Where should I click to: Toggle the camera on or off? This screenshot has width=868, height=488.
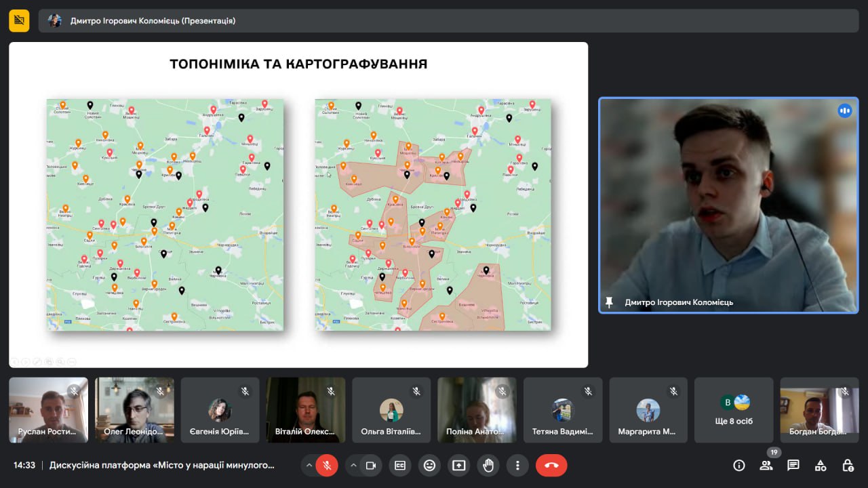click(x=371, y=466)
